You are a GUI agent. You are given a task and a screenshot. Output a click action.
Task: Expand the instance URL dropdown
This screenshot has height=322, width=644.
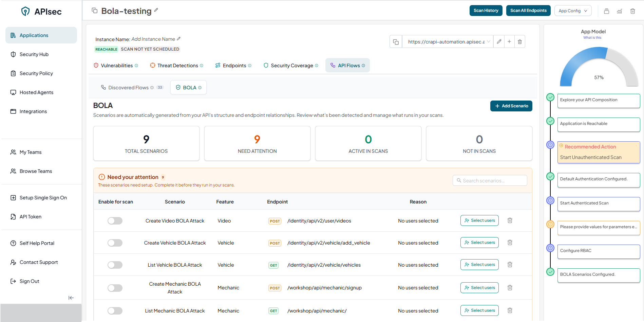489,42
